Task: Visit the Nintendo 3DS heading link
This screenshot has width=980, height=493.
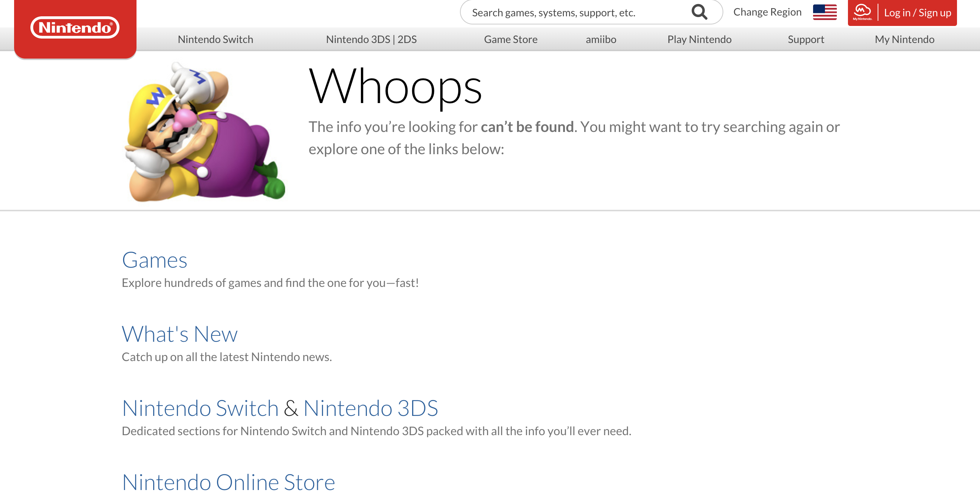Action: 370,408
